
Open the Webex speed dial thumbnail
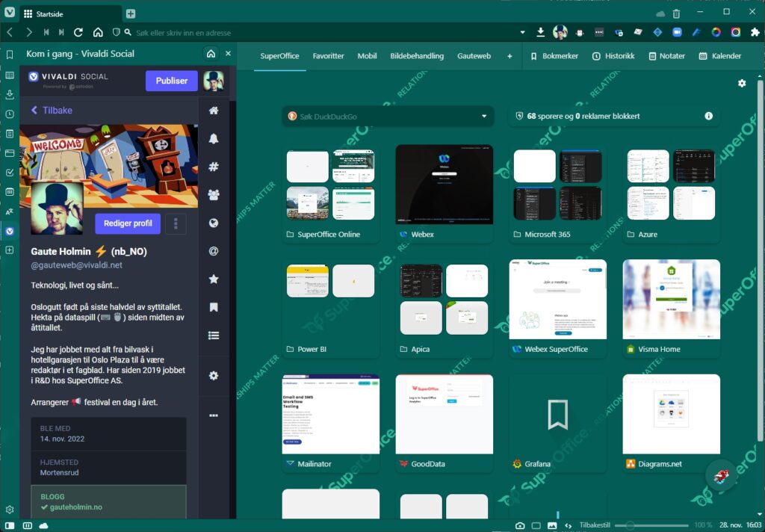[444, 185]
